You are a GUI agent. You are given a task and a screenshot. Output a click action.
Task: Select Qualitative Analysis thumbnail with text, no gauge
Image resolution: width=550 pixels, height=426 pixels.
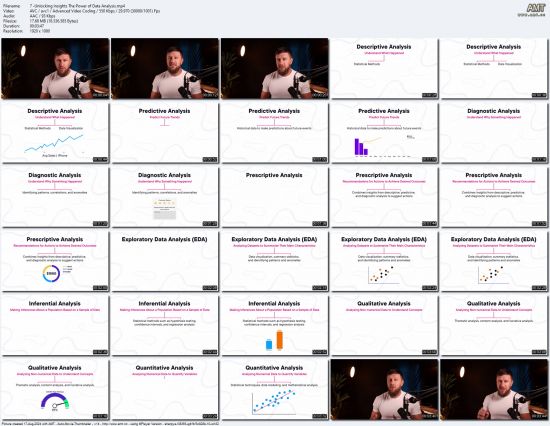tap(494, 325)
